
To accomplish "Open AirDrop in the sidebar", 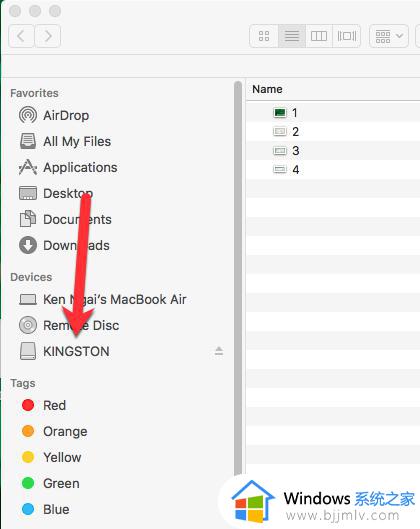I will point(54,115).
